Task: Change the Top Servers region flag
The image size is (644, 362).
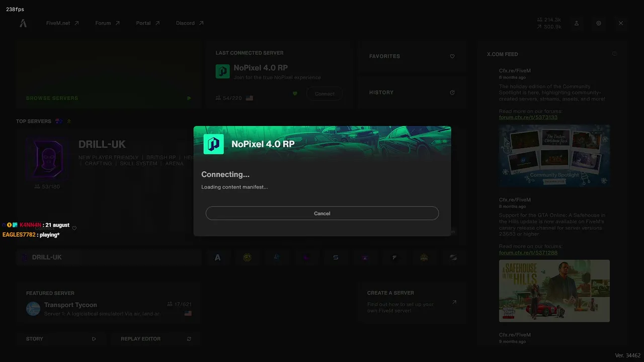Action: coord(59,121)
